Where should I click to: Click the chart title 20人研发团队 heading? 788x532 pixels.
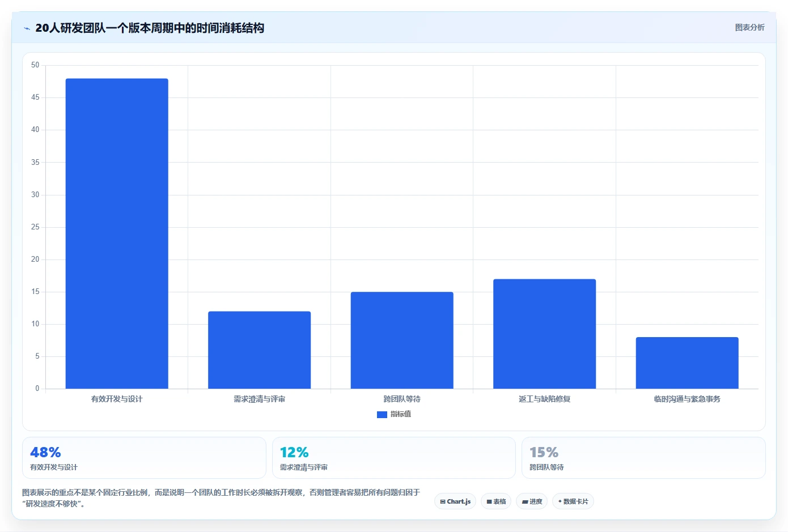pos(150,28)
